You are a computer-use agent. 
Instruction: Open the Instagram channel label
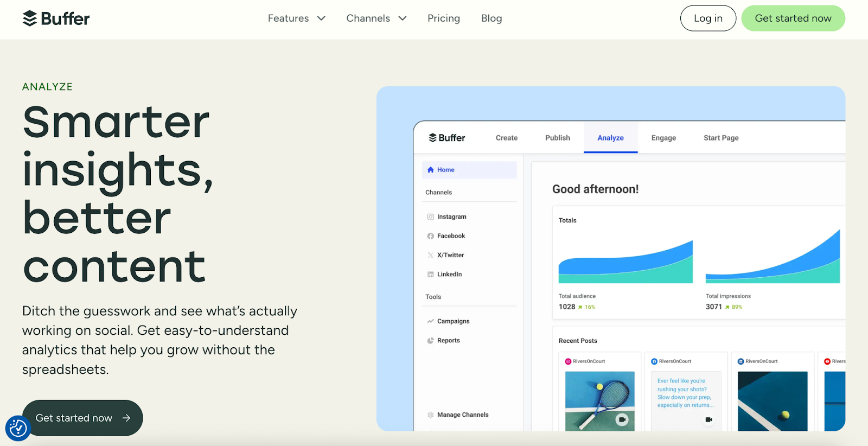pos(452,217)
